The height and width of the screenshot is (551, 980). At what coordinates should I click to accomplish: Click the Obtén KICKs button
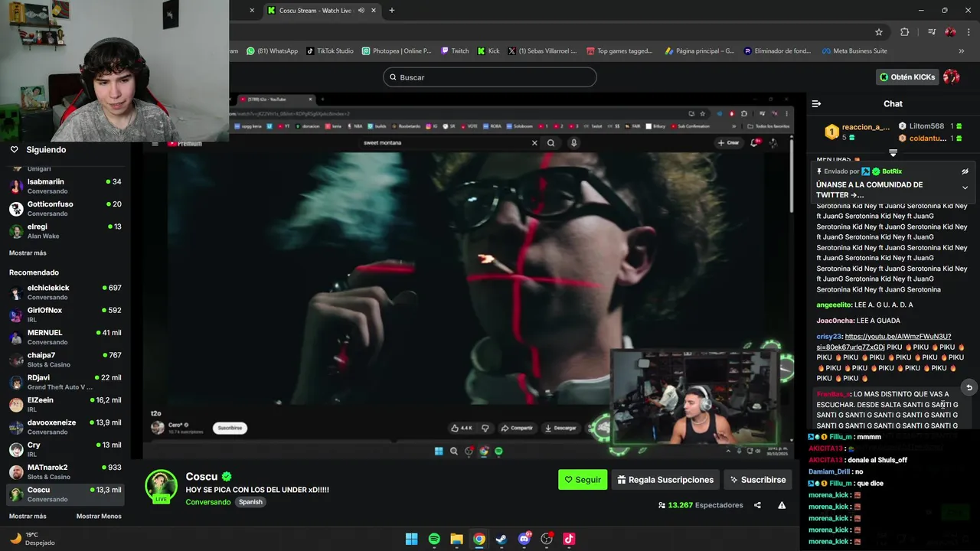coord(907,77)
